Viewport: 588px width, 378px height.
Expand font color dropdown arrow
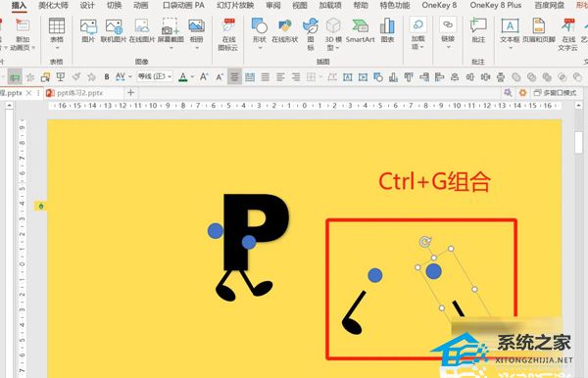coord(192,76)
